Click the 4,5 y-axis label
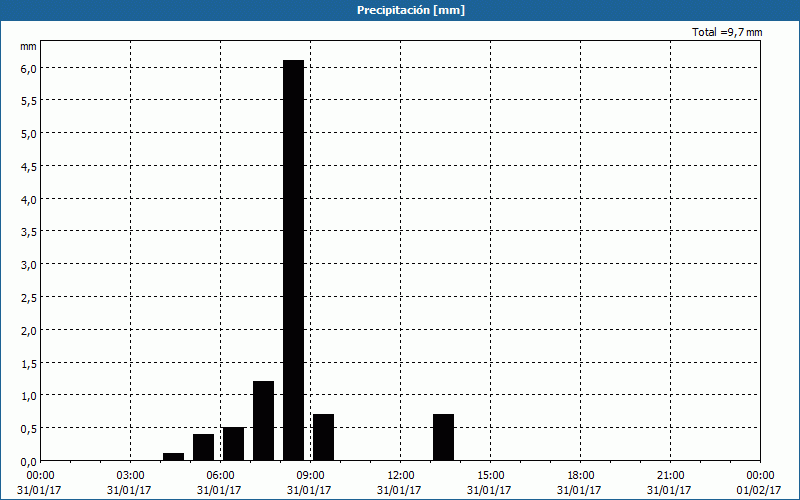The width and height of the screenshot is (800, 500). [29, 167]
